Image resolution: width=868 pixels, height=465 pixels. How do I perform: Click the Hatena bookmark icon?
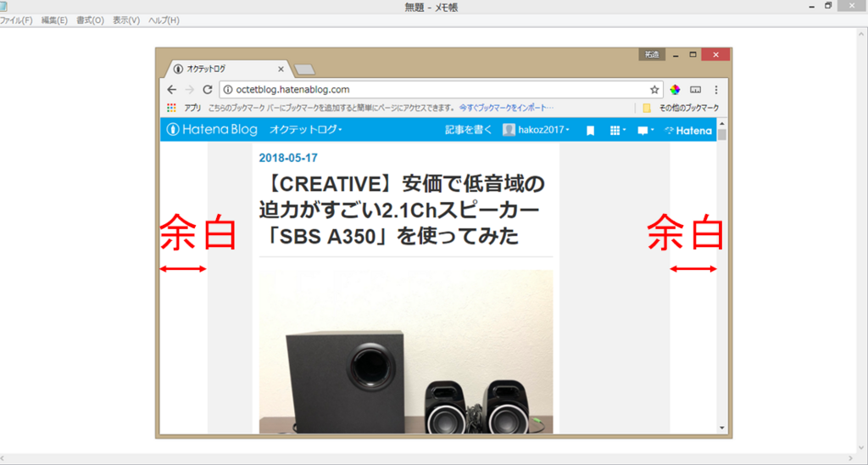click(x=591, y=131)
